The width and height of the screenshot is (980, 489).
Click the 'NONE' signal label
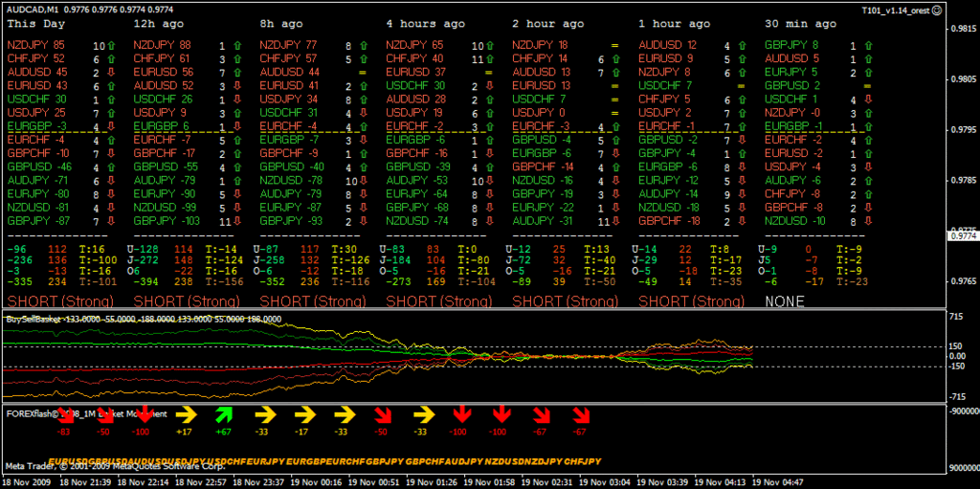[784, 301]
